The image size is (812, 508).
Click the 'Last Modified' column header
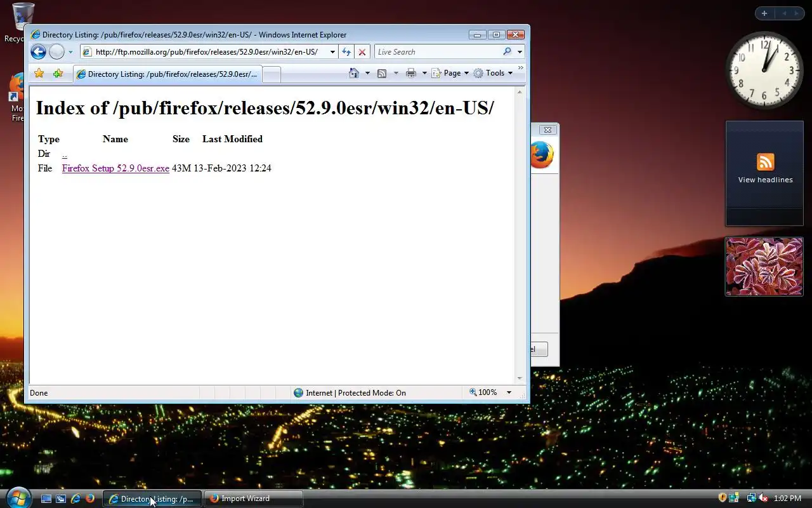click(x=232, y=139)
